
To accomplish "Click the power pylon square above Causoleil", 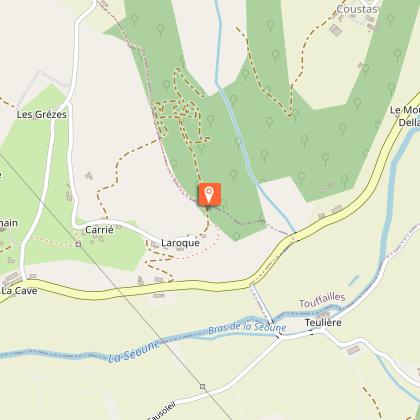I will tap(202, 386).
